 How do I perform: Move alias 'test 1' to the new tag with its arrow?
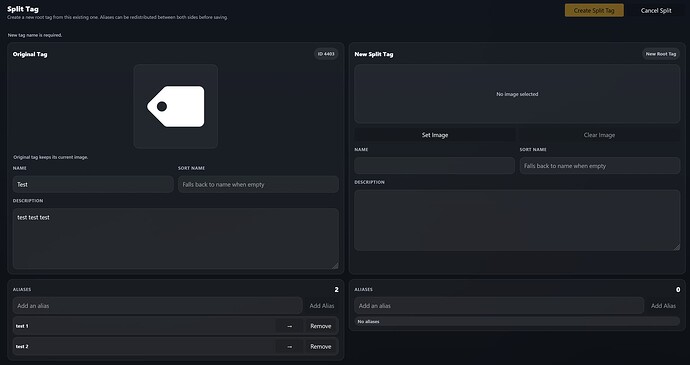pyautogui.click(x=289, y=326)
